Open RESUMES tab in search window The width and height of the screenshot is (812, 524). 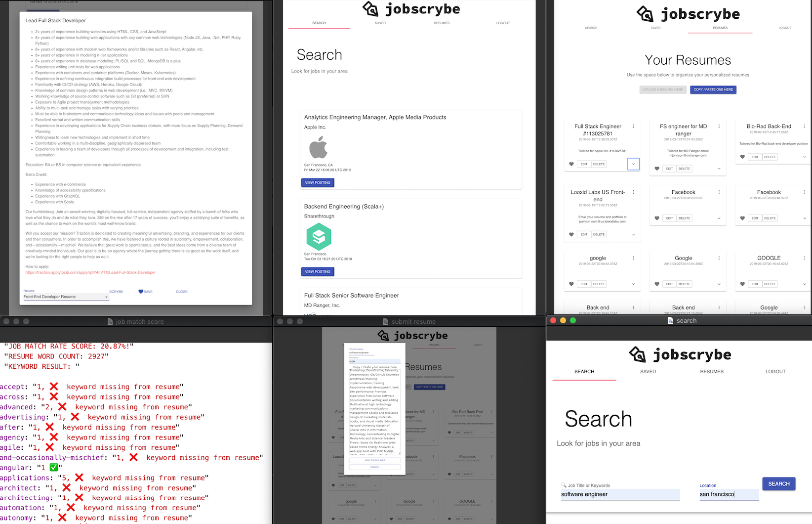712,372
